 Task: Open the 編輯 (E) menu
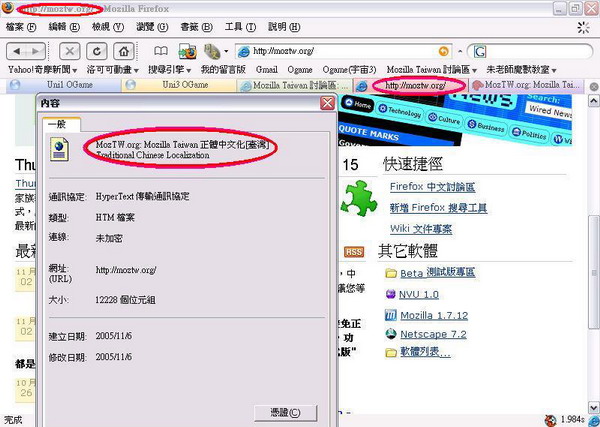click(64, 27)
